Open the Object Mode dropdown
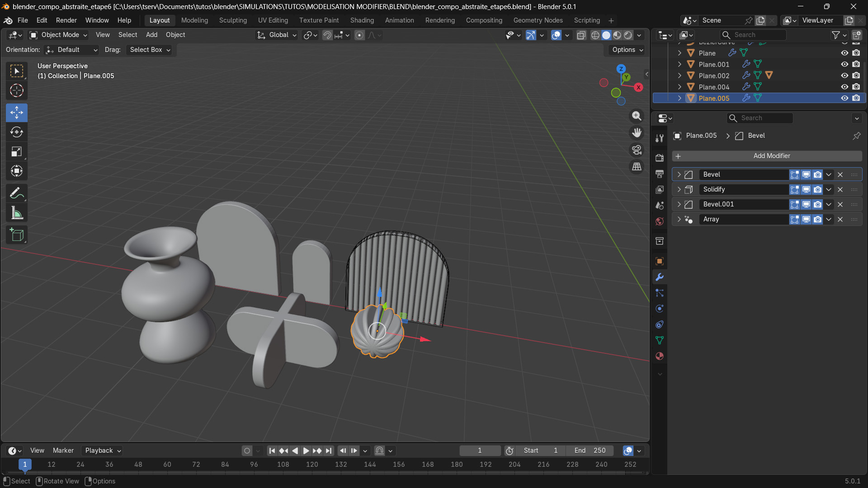868x488 pixels. pyautogui.click(x=59, y=35)
